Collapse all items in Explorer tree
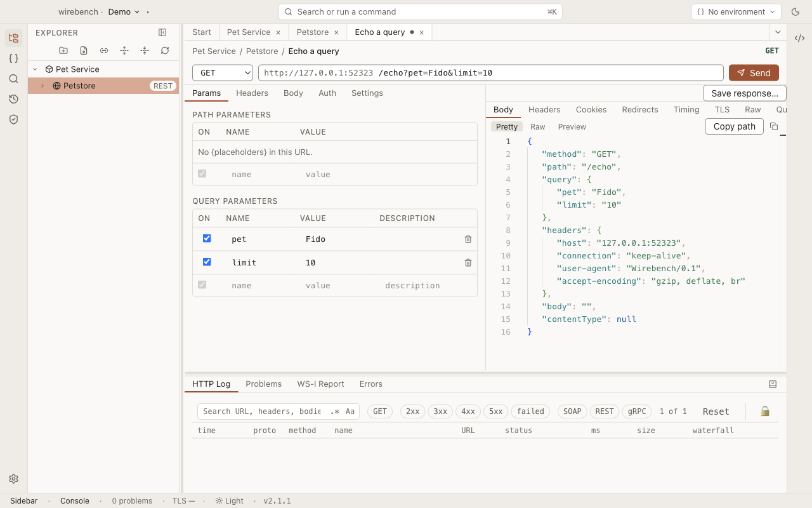Screen dimensions: 812x508 tap(145, 51)
